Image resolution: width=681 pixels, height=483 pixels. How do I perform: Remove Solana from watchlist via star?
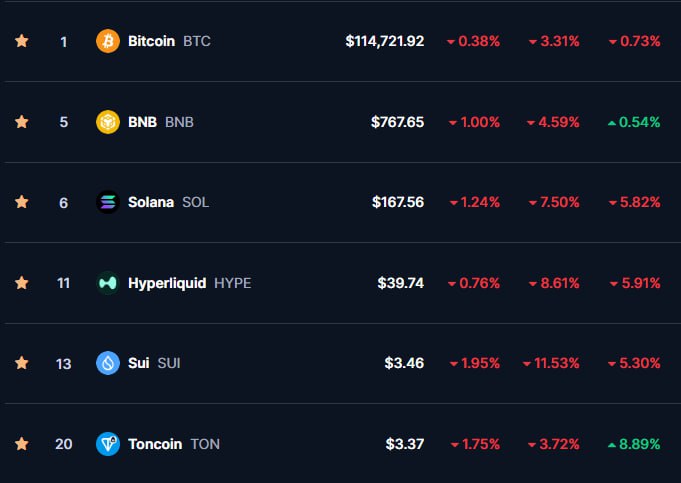(22, 202)
